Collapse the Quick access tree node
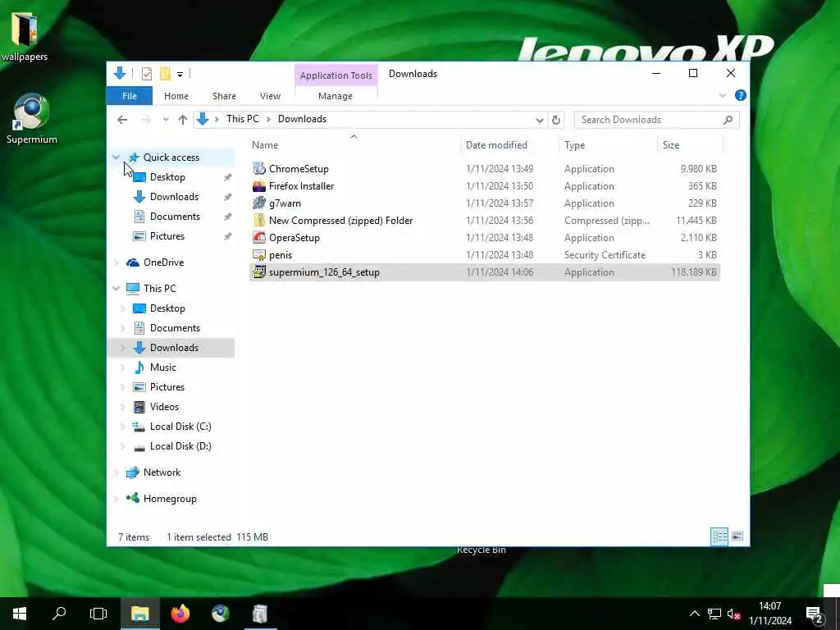Screen dimensions: 840x630 (x=116, y=157)
